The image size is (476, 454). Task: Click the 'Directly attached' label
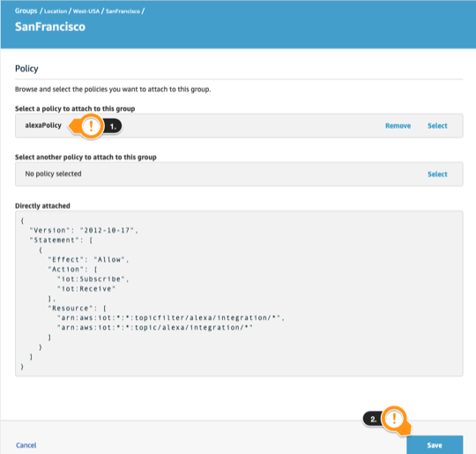coord(42,205)
